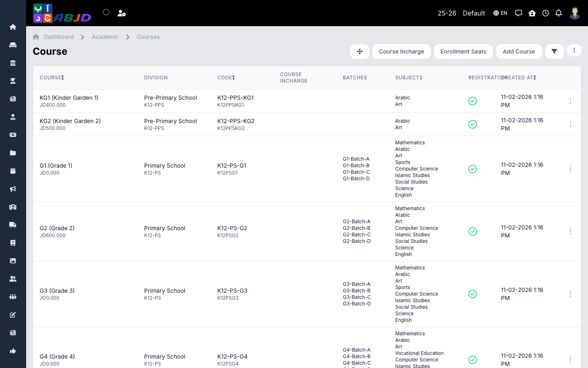This screenshot has height=368, width=588.
Task: Open the truck transport sidebar icon
Action: point(13,225)
